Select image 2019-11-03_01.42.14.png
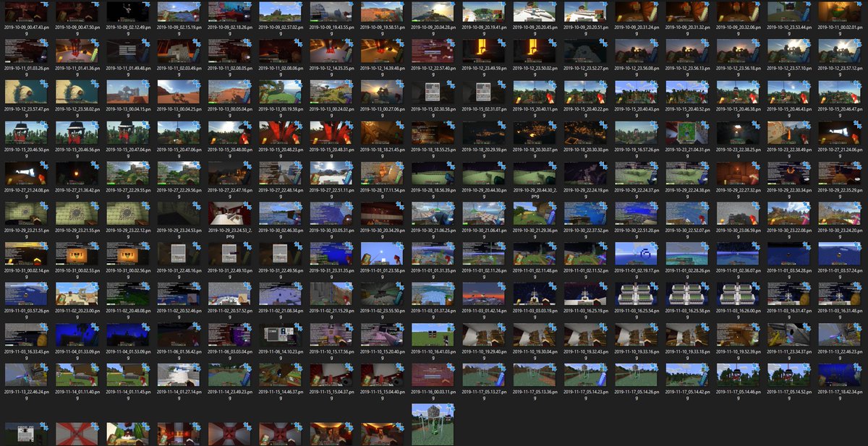This screenshot has height=446, width=868. pos(483,294)
